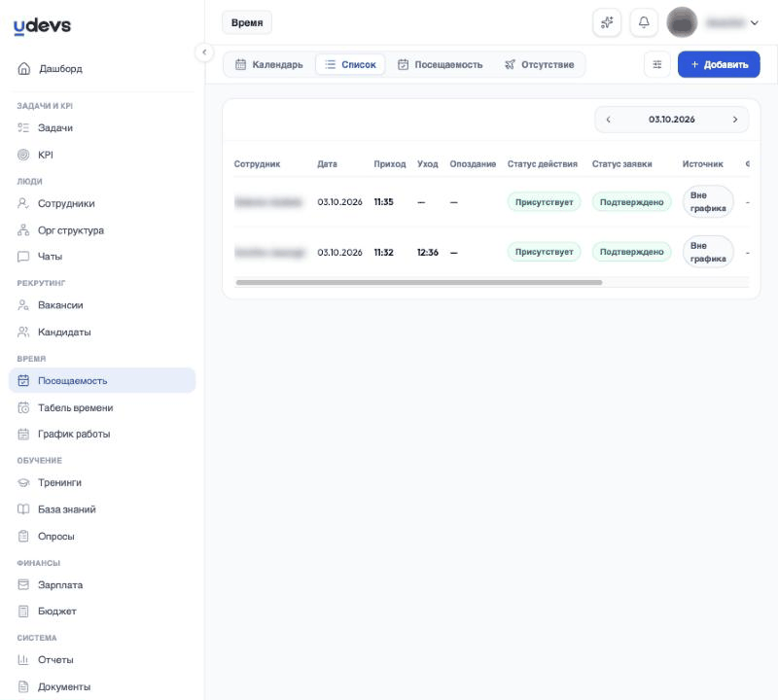Click the udevs logo

pos(42,26)
